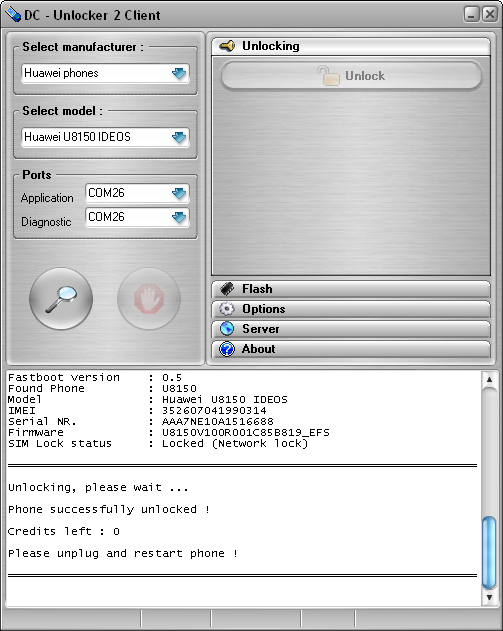Expand the Application port dropdown arrow
Screen dimensions: 503x631
(179, 193)
